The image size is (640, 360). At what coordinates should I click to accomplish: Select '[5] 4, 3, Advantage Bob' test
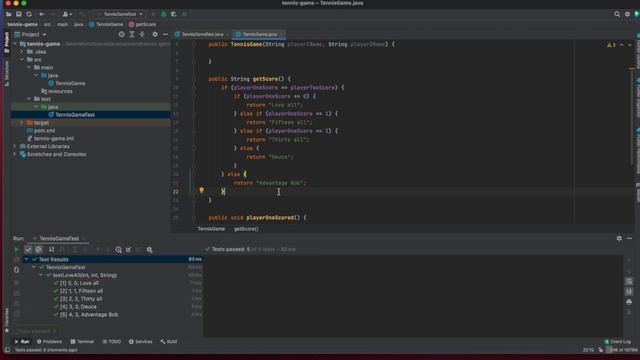click(x=89, y=315)
